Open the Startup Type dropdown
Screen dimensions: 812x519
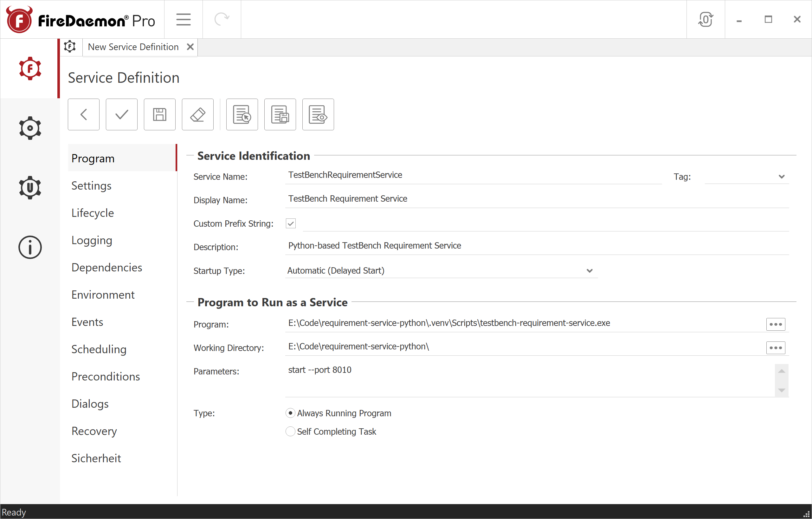589,270
